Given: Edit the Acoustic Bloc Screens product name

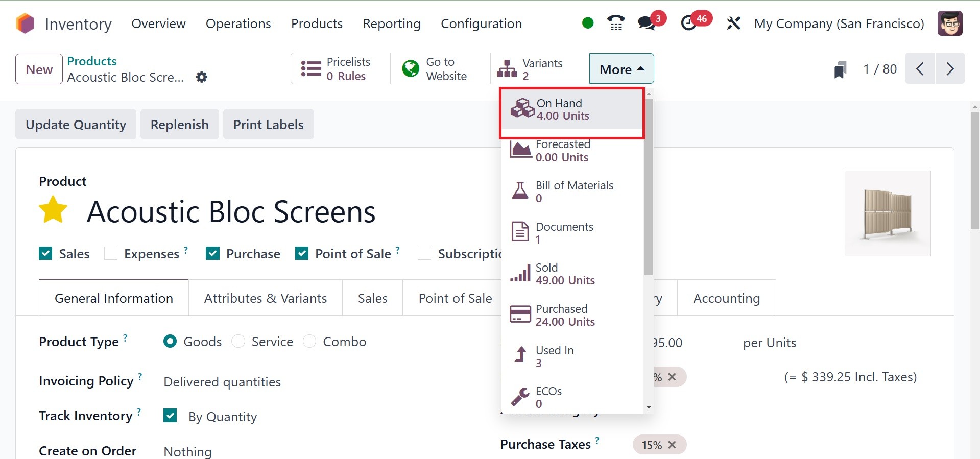Looking at the screenshot, I should click(x=231, y=211).
